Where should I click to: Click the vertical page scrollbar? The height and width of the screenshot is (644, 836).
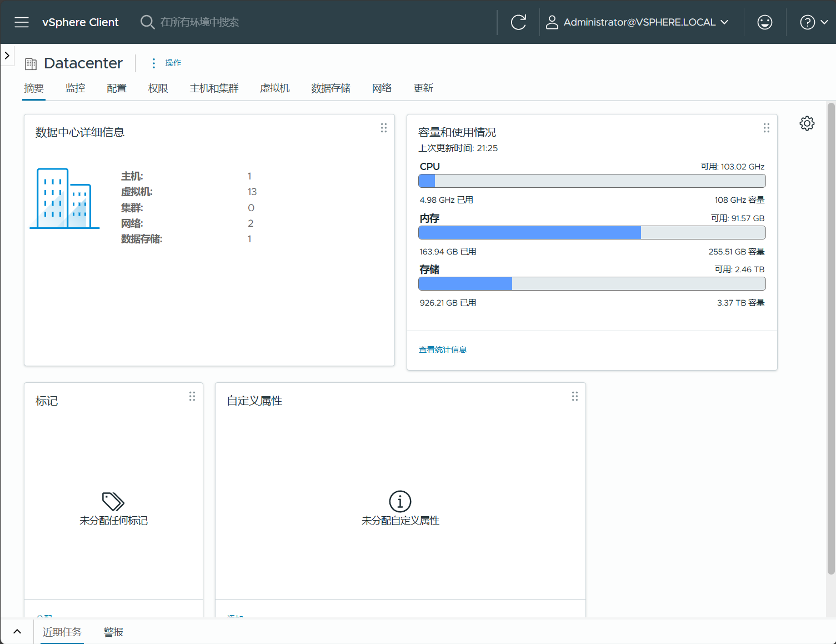831,338
